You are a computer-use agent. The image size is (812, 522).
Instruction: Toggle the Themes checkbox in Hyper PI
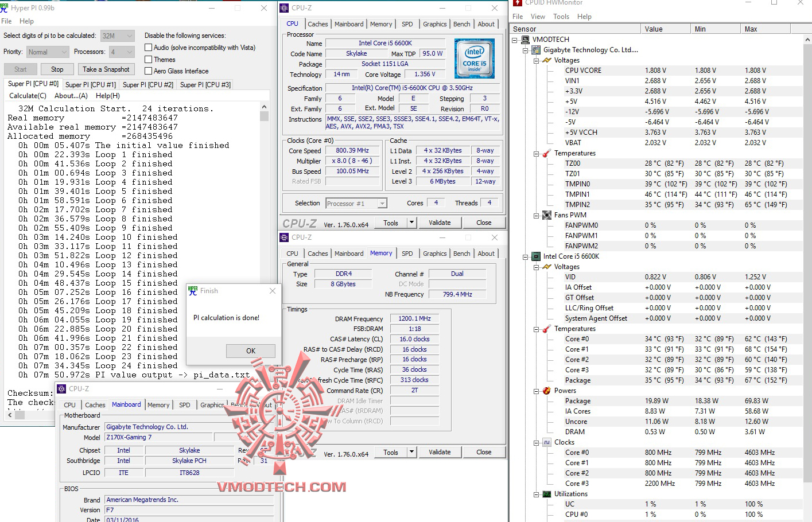click(x=148, y=59)
